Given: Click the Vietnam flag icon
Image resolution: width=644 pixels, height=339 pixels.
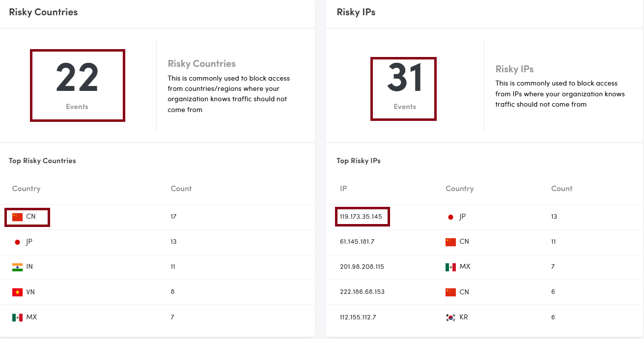Looking at the screenshot, I should (x=18, y=292).
